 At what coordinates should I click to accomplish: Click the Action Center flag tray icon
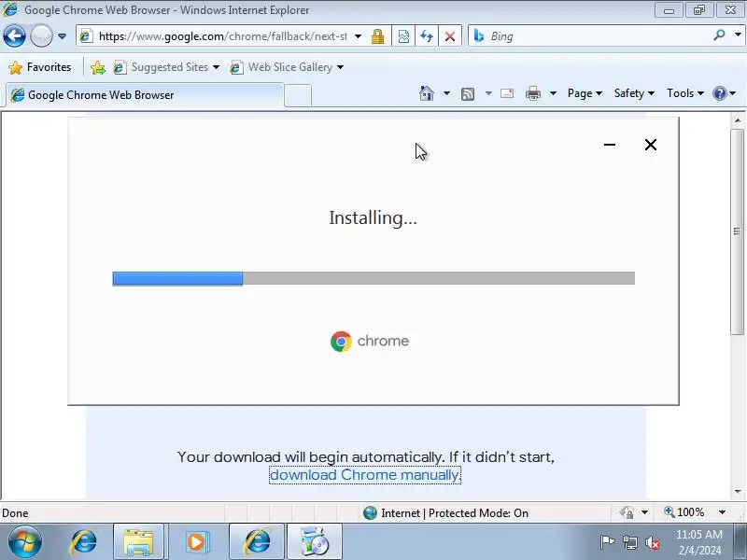607,542
